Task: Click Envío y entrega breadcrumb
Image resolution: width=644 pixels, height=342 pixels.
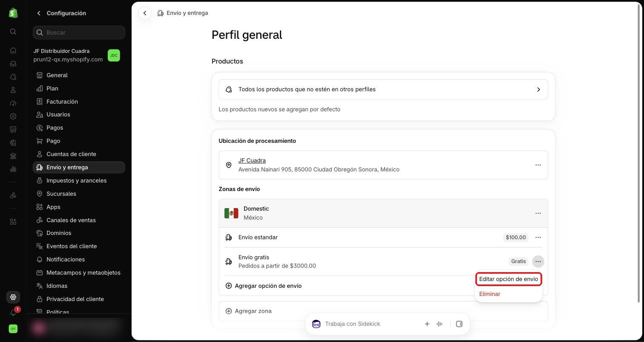Action: point(183,13)
